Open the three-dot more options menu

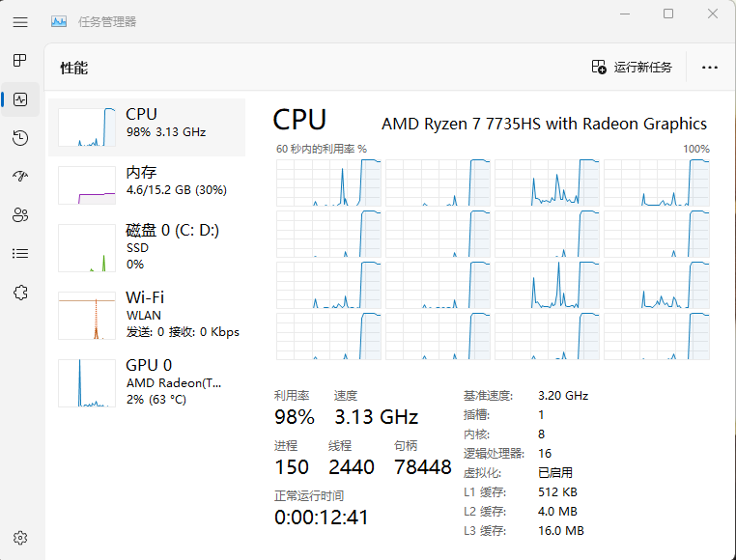(710, 68)
